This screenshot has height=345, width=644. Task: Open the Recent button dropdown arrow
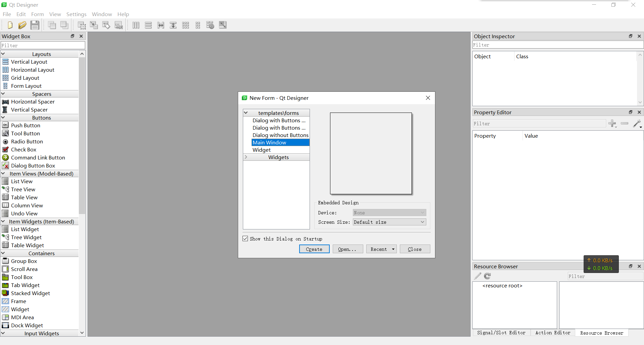(x=393, y=249)
